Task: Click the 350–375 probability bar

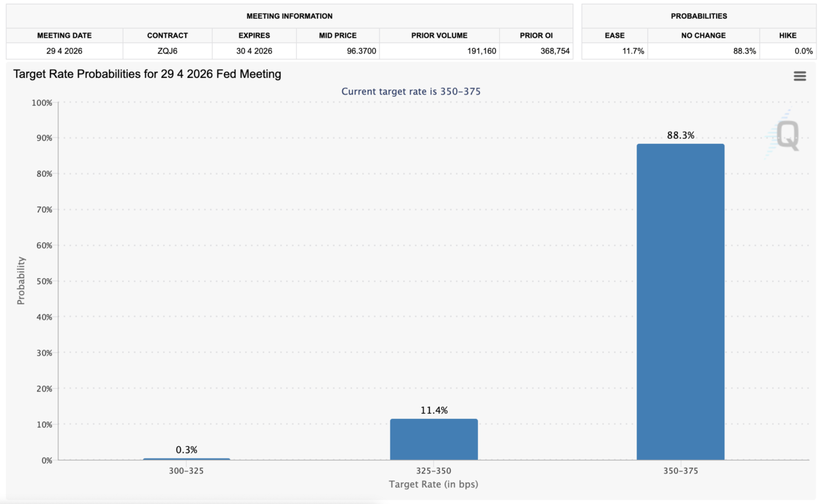Action: (680, 301)
